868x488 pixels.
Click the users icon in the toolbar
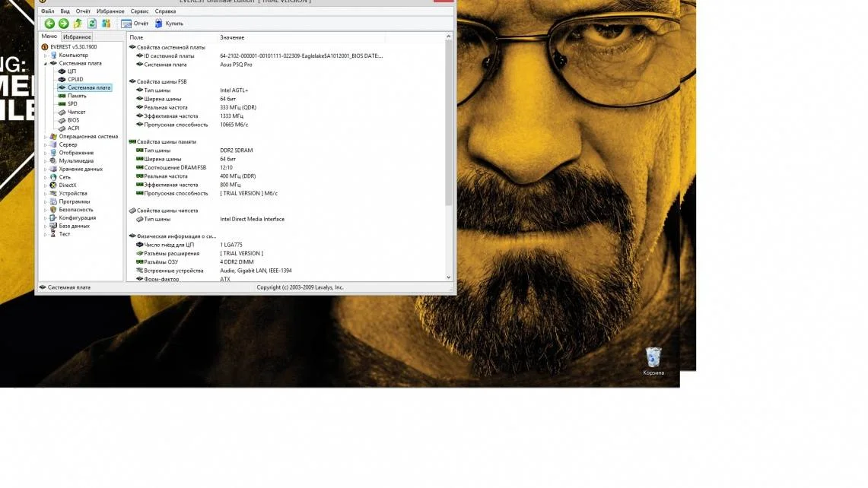point(107,24)
